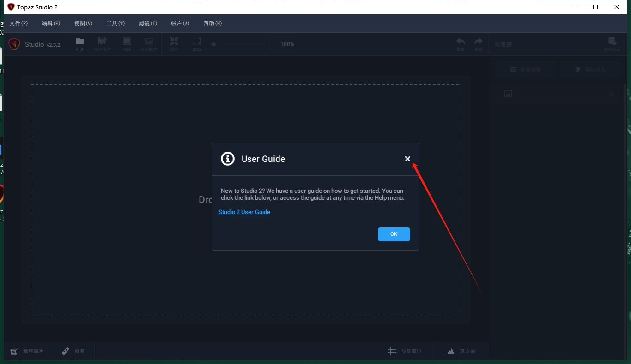Select the 修复 heal tool
The width and height of the screenshot is (631, 364).
[73, 351]
